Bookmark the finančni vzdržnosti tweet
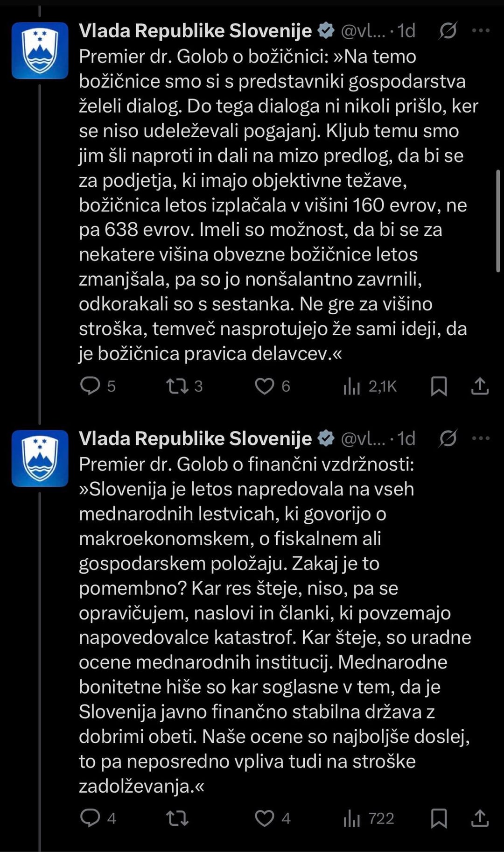Screen dimensions: 504x852 pyautogui.click(x=439, y=818)
